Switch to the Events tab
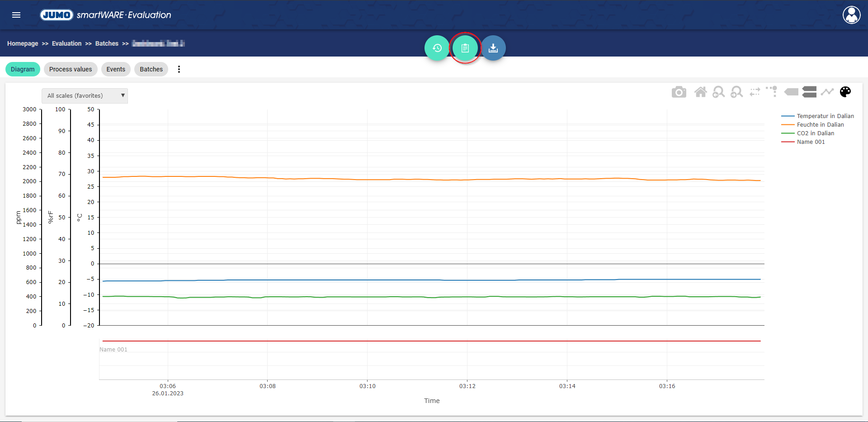 (116, 69)
